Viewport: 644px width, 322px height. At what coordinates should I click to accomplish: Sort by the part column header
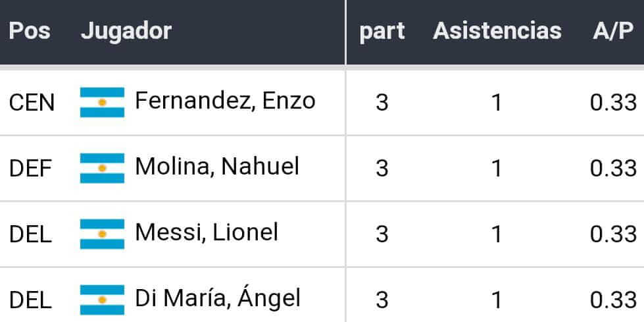coord(382,31)
